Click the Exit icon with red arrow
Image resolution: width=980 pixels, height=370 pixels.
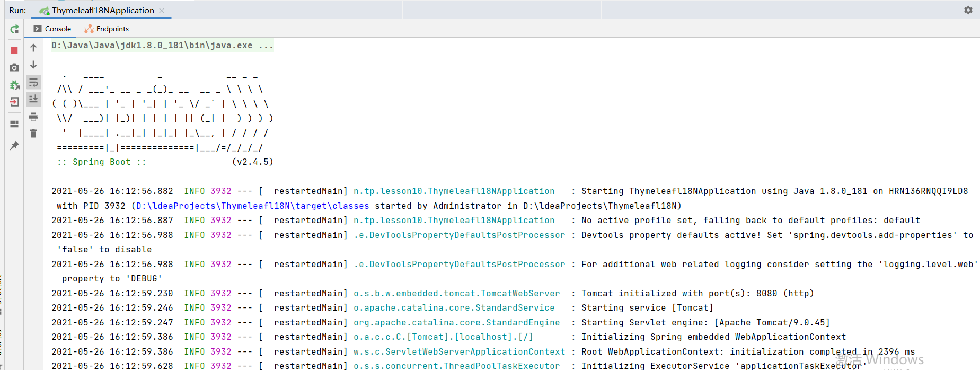click(x=14, y=102)
